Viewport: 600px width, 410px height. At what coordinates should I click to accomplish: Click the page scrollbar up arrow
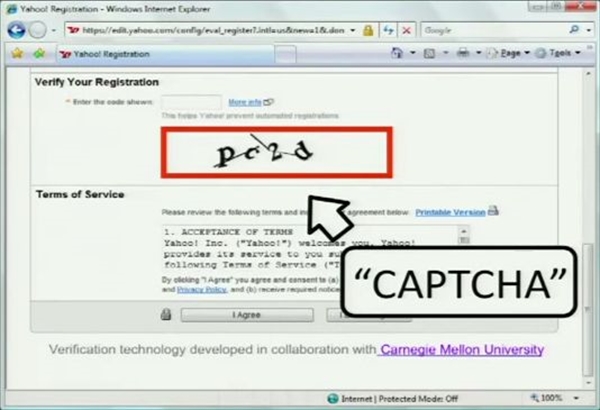click(588, 74)
